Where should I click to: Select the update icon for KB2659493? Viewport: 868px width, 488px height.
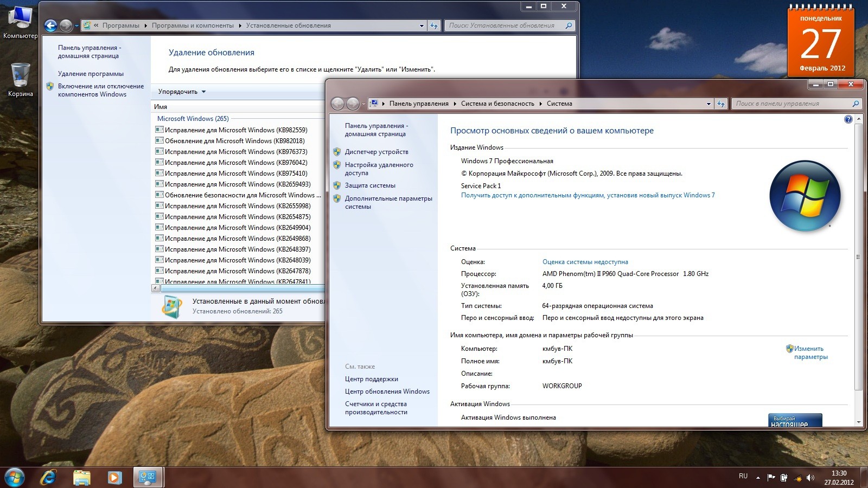coord(159,184)
